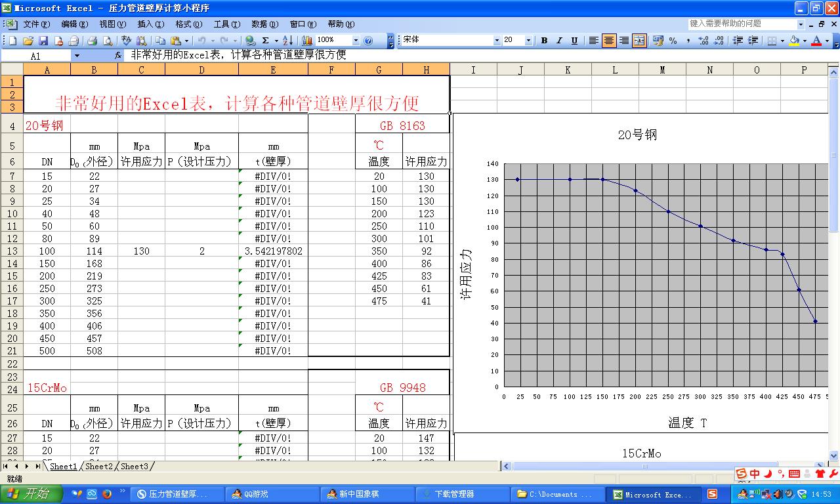Launch Firefox from the quick launch bar

(106, 494)
